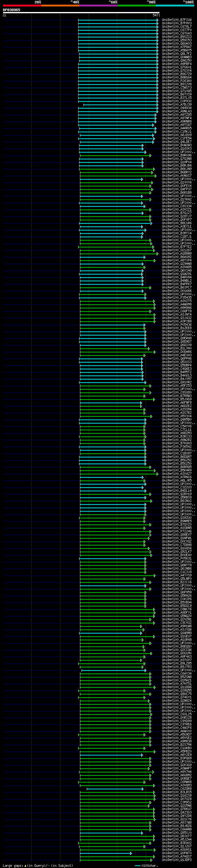
Task: Select label UniRef100_Q6UA03
Action: (x=176, y=43)
